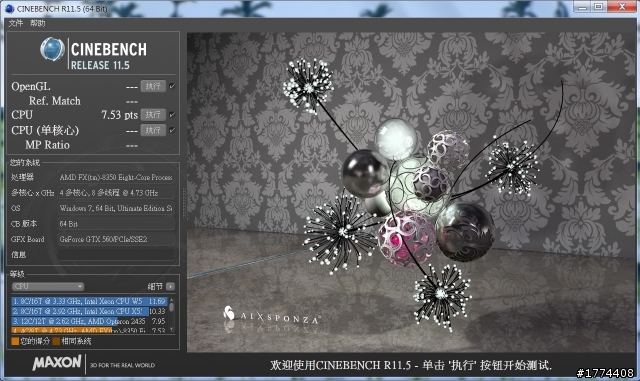
Task: Select ranking row AMD Opteron 2435 7.95
Action: 89,321
